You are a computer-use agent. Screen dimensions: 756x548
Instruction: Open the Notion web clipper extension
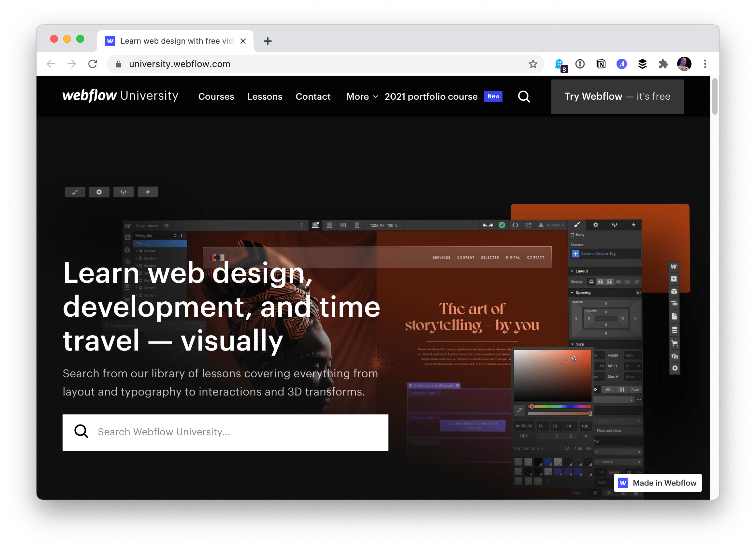pos(601,64)
